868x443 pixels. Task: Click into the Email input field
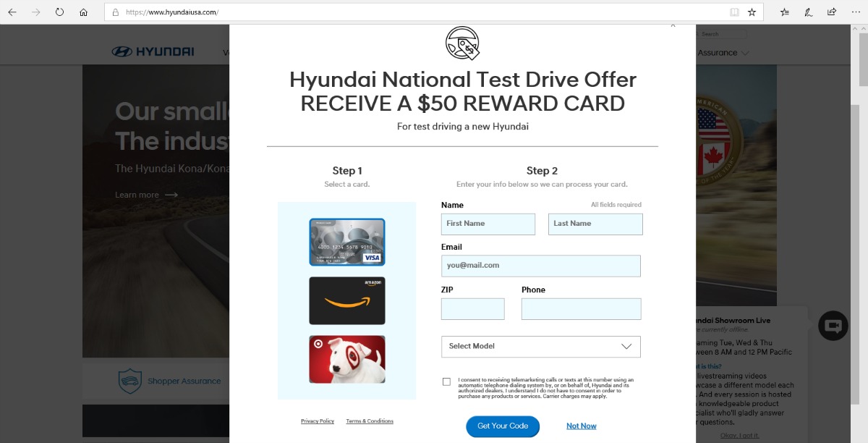coord(541,266)
